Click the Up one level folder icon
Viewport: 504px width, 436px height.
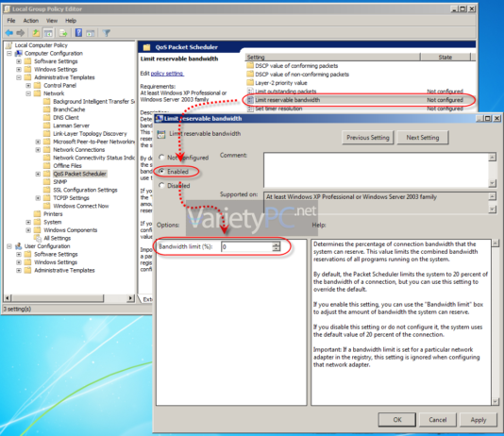click(36, 33)
